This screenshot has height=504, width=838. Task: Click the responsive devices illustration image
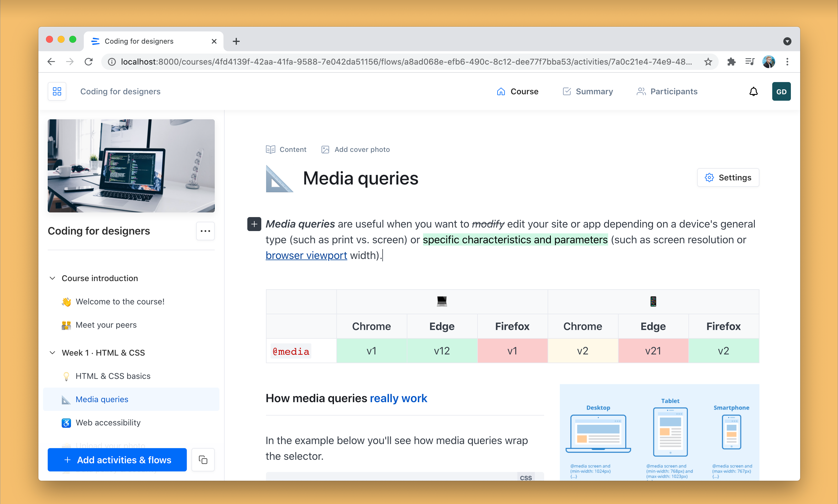point(659,432)
